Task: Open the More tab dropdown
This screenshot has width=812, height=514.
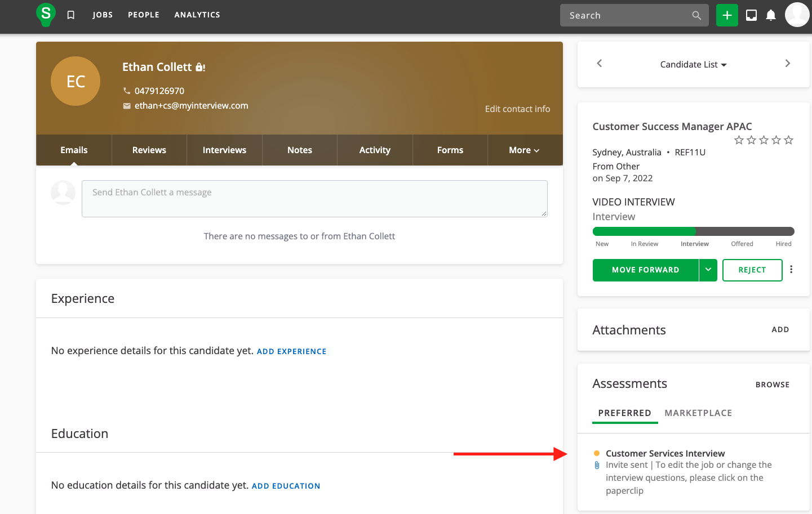Action: (524, 150)
